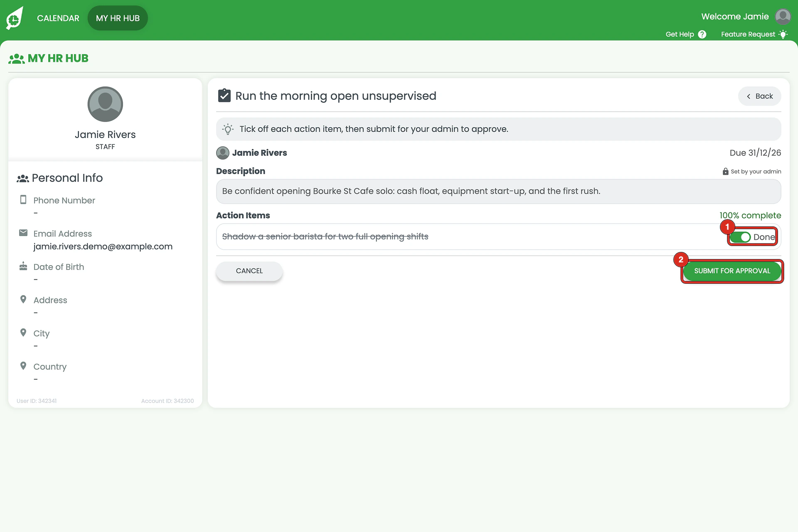Select the My HR Hub tab
Viewport: 798px width, 532px height.
tap(118, 18)
